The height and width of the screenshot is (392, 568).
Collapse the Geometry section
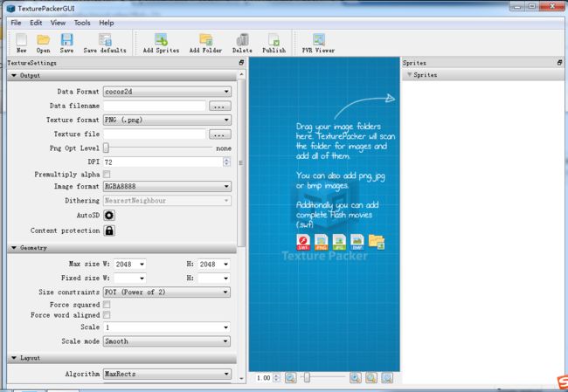[x=14, y=248]
